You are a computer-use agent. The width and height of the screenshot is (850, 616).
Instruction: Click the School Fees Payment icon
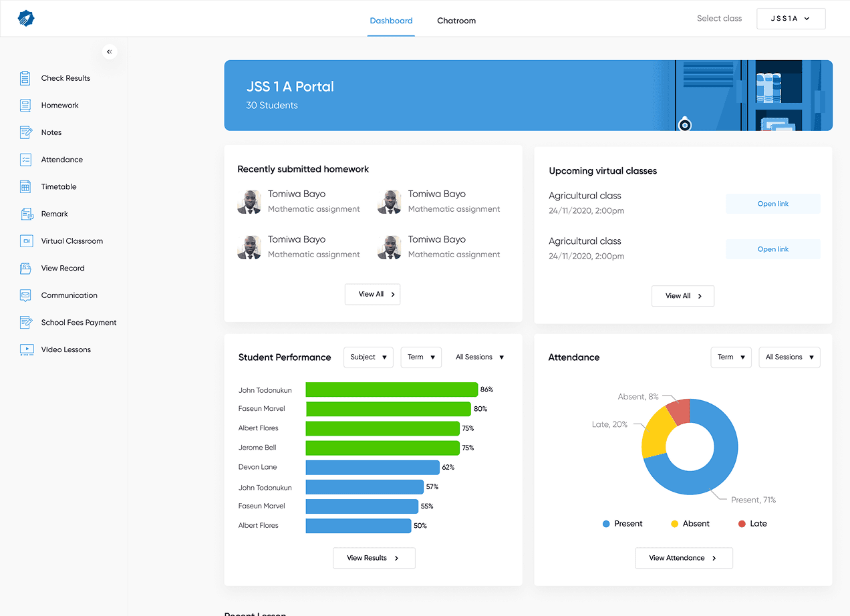pos(25,323)
